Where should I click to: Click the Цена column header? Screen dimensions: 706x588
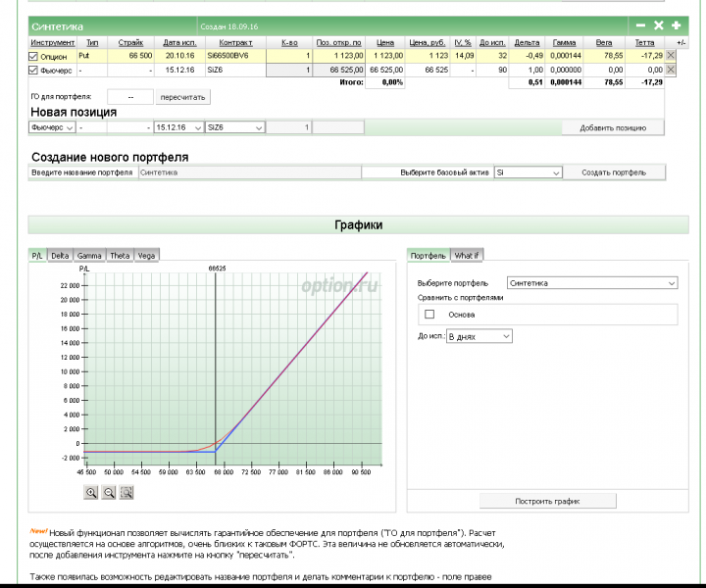pos(385,42)
